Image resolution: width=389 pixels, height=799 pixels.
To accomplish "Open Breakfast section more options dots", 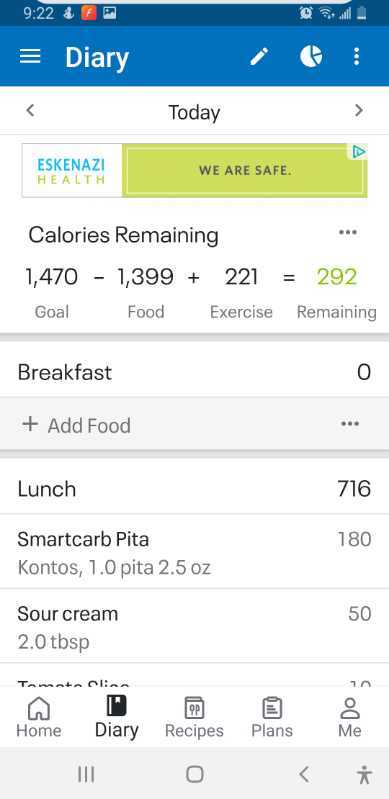I will 350,424.
